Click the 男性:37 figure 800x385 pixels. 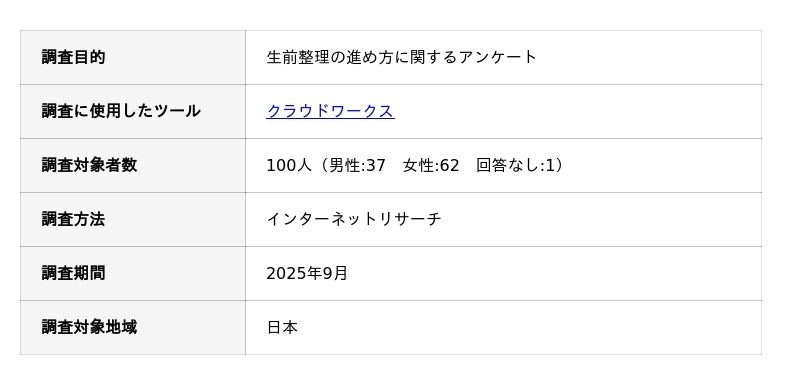click(357, 165)
